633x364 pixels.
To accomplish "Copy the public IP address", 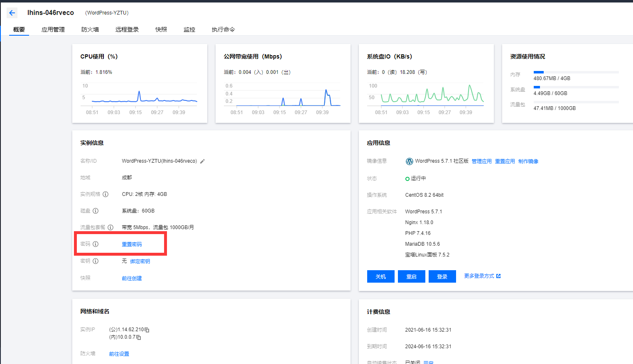I will click(147, 330).
